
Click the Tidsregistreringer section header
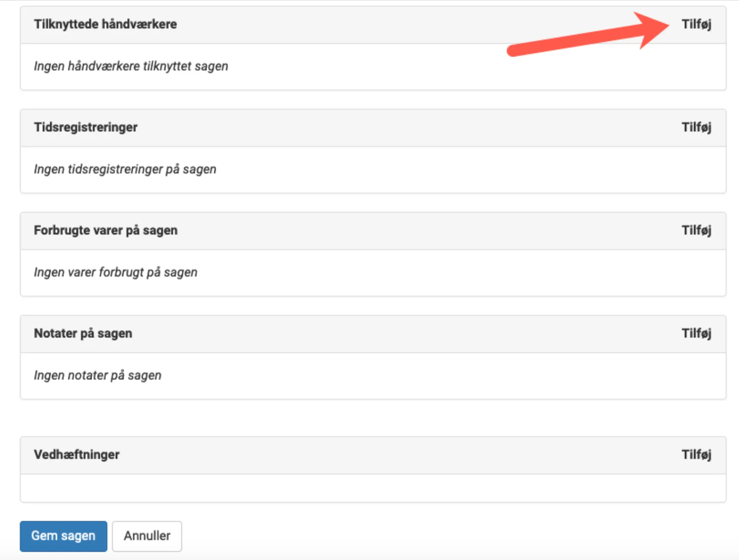coord(86,127)
